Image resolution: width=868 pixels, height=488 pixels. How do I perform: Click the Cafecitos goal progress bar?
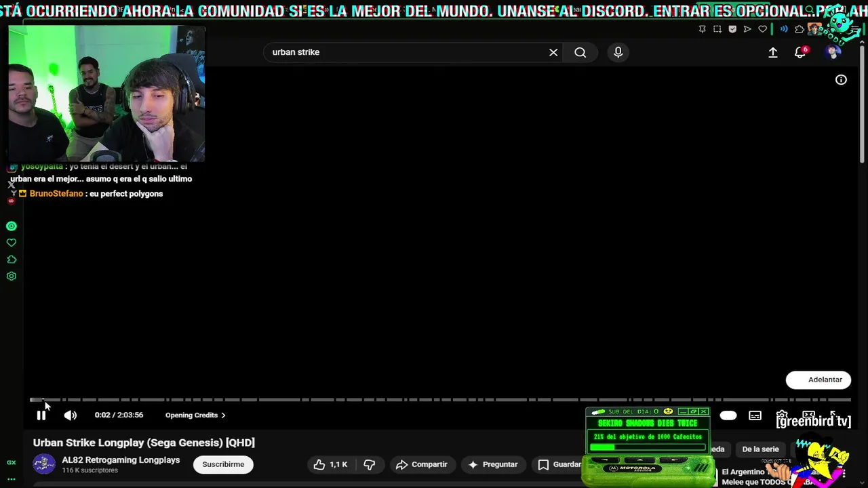point(648,447)
